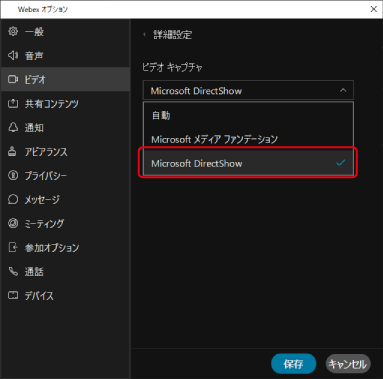
Task: Choose Microsoft メディア ファンデーション option
Action: (248, 139)
